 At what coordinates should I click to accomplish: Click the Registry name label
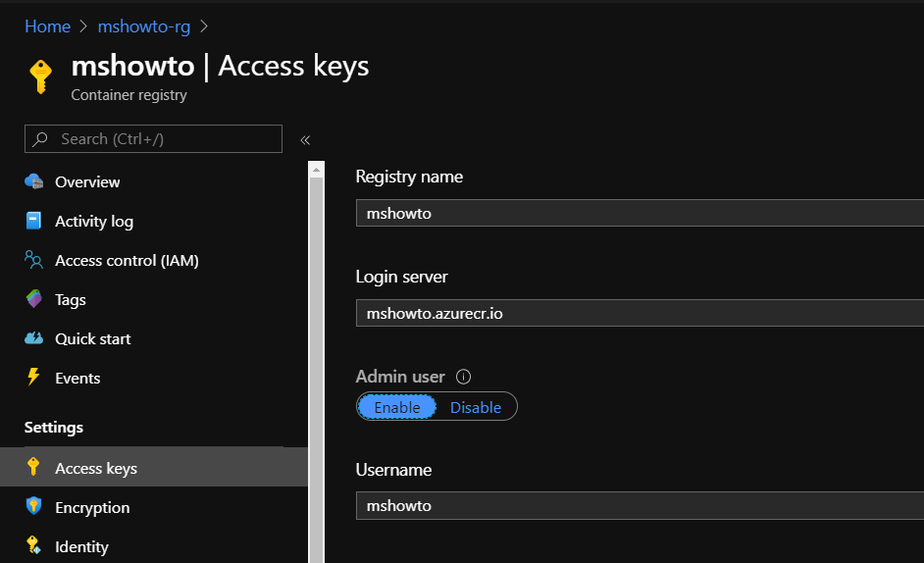tap(410, 177)
